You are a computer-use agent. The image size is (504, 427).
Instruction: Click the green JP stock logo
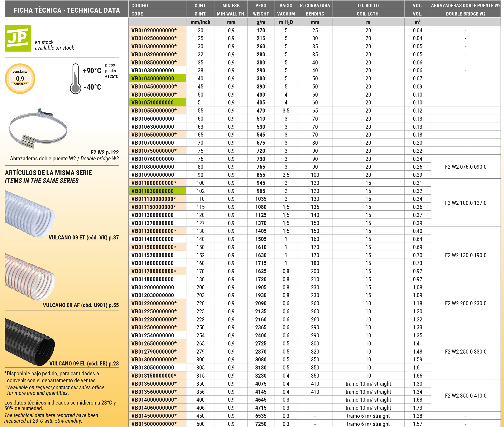18,38
